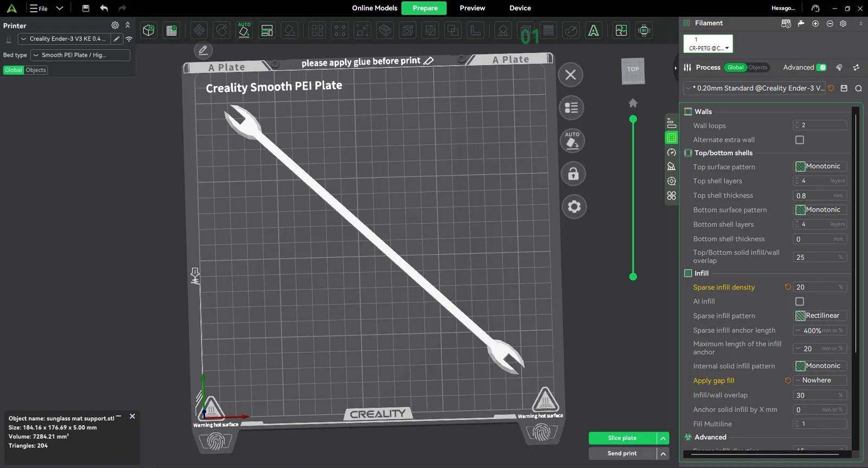The height and width of the screenshot is (468, 868).
Task: Open Printer settings gear icon
Action: (115, 25)
